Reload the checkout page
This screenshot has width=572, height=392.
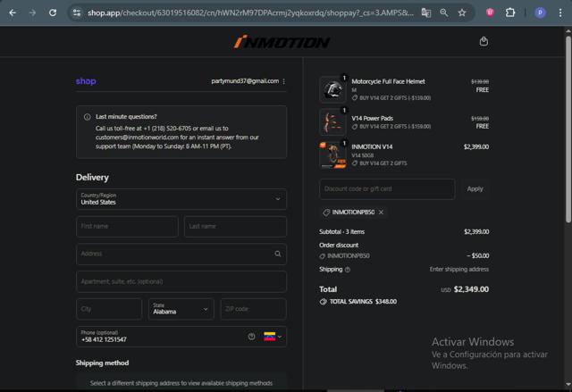[53, 13]
